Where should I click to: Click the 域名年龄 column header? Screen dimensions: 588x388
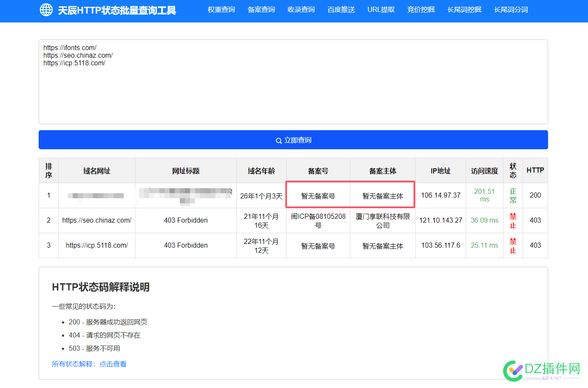coord(262,171)
